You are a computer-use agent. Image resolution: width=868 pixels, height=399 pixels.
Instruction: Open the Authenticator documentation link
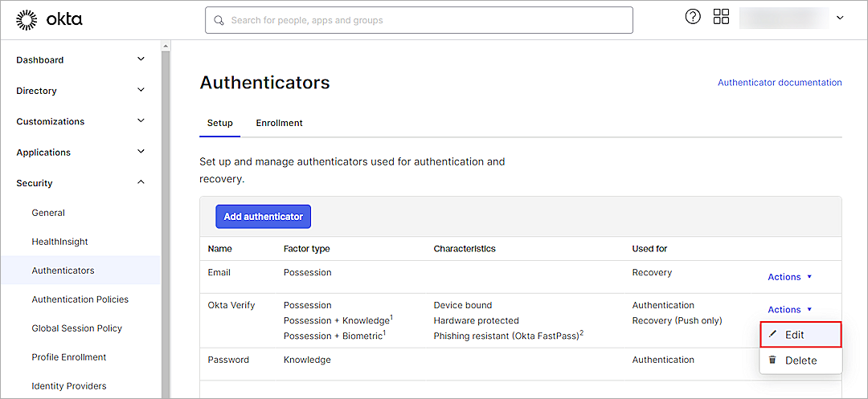point(780,83)
